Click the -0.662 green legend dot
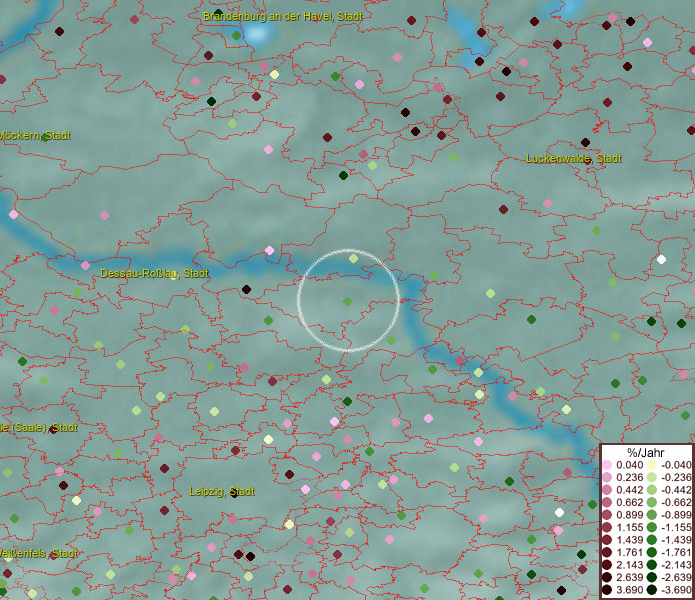Image resolution: width=695 pixels, height=600 pixels. (x=652, y=503)
